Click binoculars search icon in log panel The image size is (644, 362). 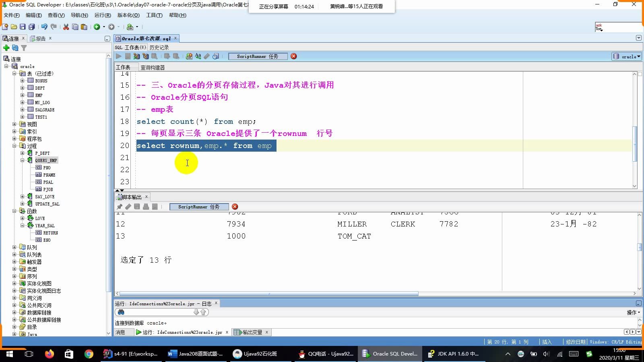[121, 312]
